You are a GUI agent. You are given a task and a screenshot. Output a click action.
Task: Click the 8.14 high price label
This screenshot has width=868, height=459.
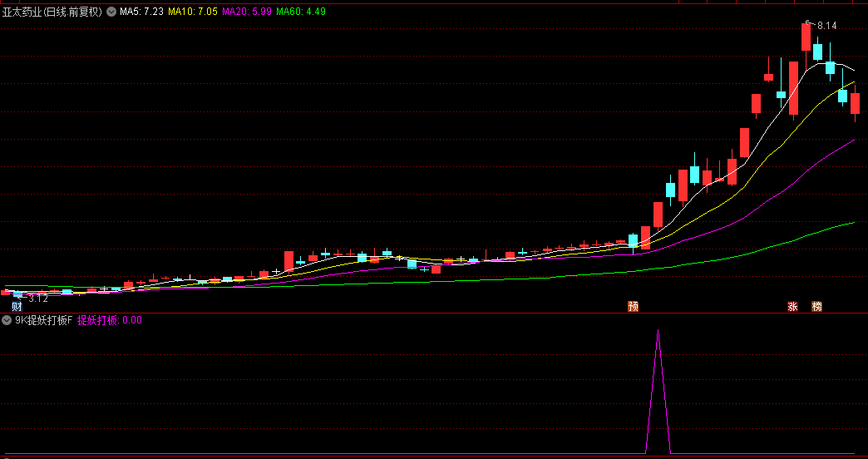click(827, 26)
